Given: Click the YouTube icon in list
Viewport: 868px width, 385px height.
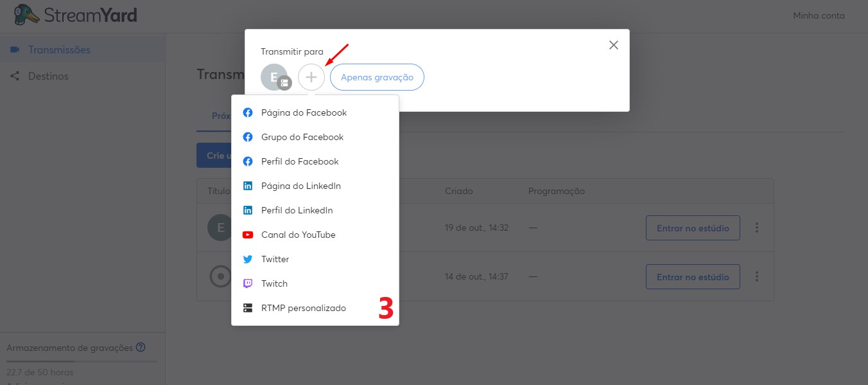Looking at the screenshot, I should pyautogui.click(x=248, y=235).
